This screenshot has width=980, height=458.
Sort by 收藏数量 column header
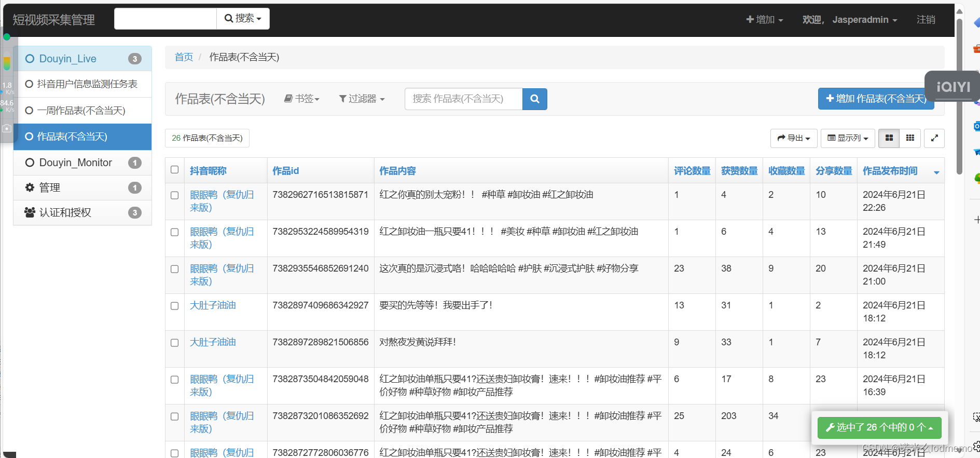tap(786, 171)
